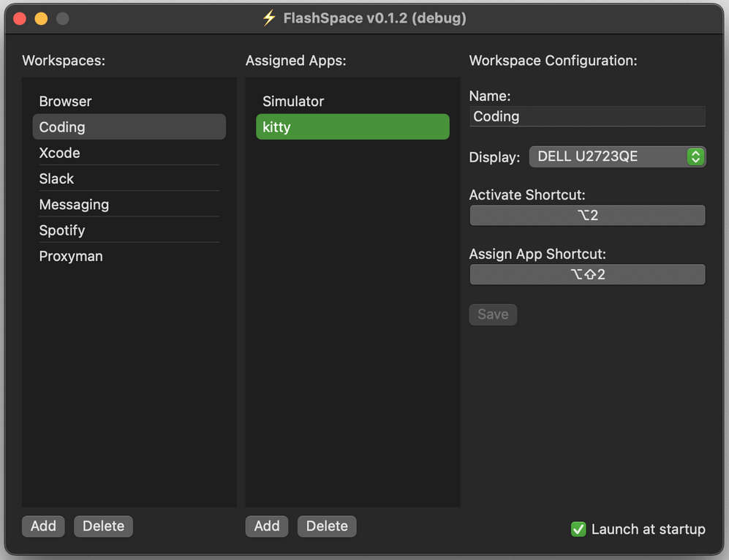Open the Display dropdown DELL U2723QE
This screenshot has width=729, height=560.
coord(617,156)
